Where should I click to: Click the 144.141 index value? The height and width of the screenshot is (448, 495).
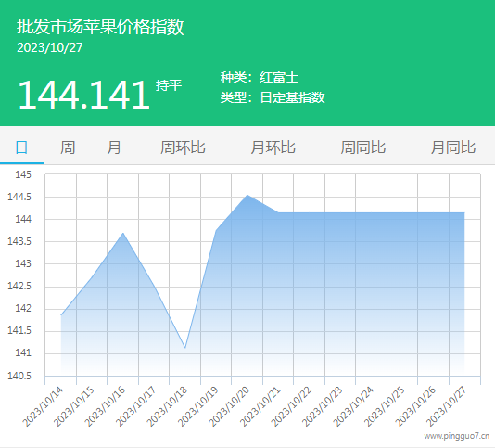click(x=83, y=95)
